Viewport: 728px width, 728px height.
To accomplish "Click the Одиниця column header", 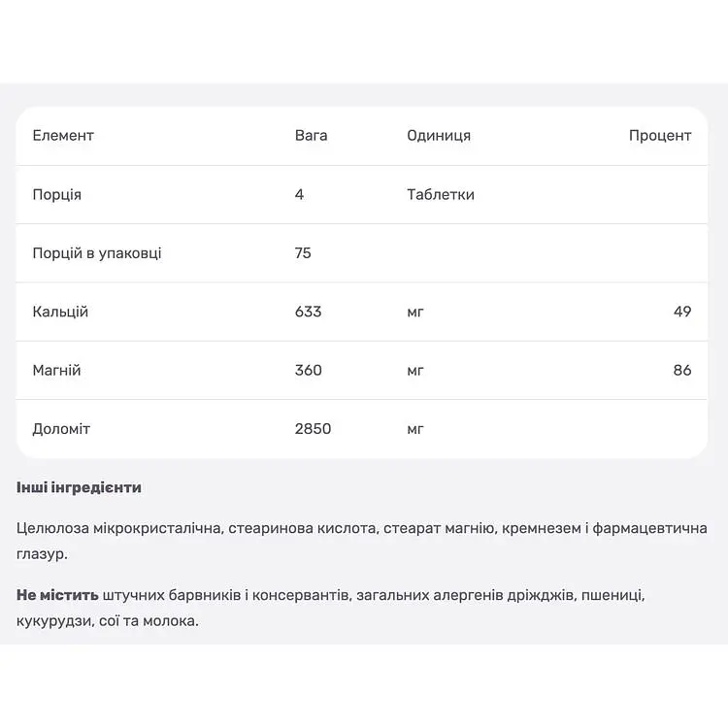I will click(x=439, y=136).
